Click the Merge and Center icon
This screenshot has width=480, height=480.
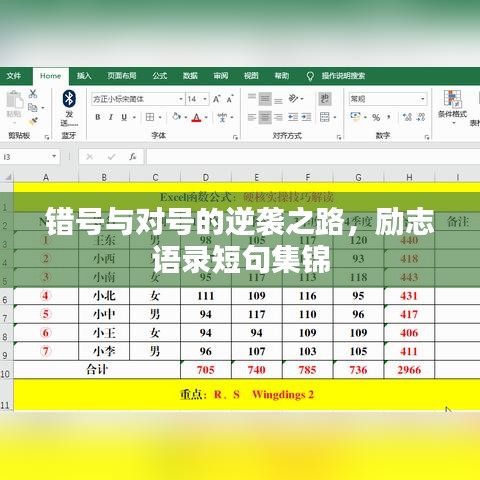coord(325,117)
